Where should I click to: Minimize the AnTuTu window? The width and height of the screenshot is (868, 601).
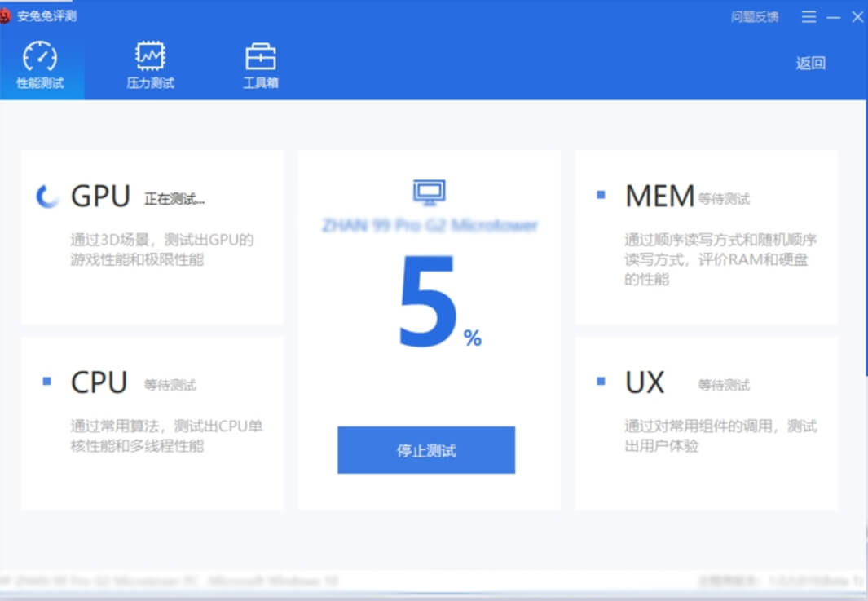click(x=834, y=17)
